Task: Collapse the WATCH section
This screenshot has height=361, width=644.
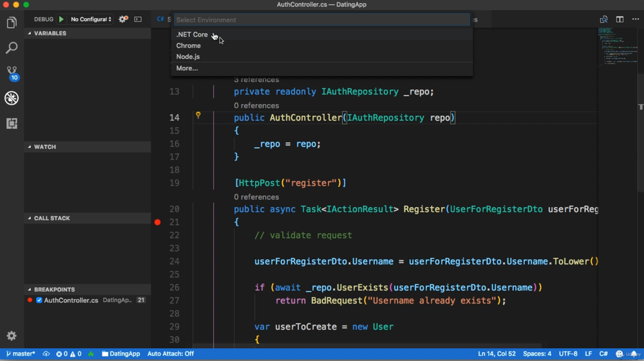Action: tap(88, 147)
